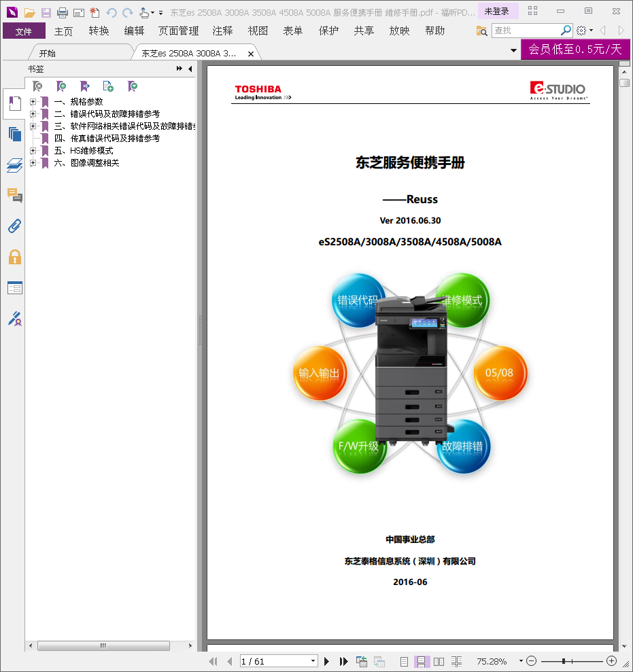This screenshot has width=633, height=672.
Task: Toggle ribbon display mode icon
Action: click(x=532, y=11)
